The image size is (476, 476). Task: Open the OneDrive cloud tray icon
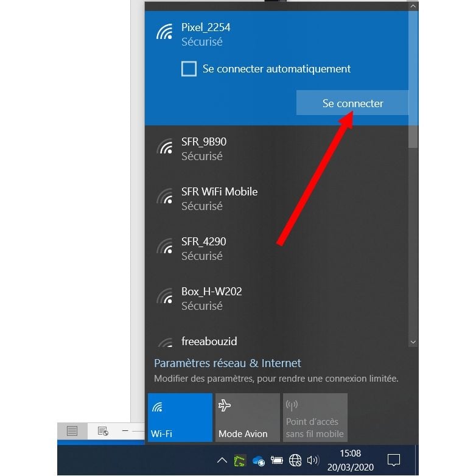259,461
